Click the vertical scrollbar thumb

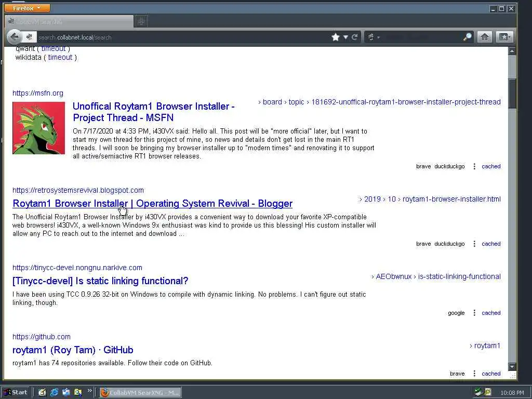click(512, 94)
